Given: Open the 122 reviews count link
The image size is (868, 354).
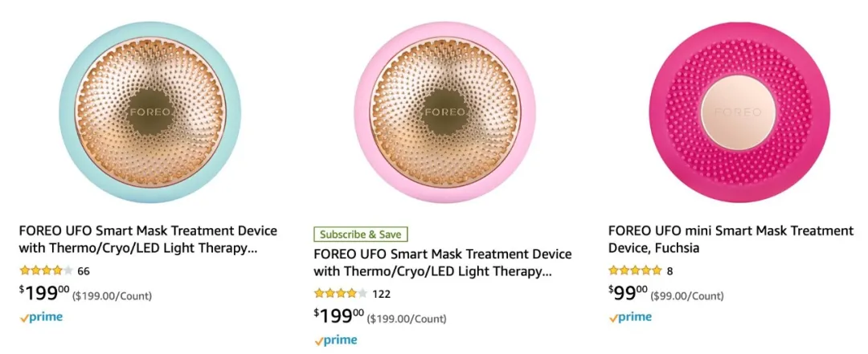Looking at the screenshot, I should click(x=382, y=294).
